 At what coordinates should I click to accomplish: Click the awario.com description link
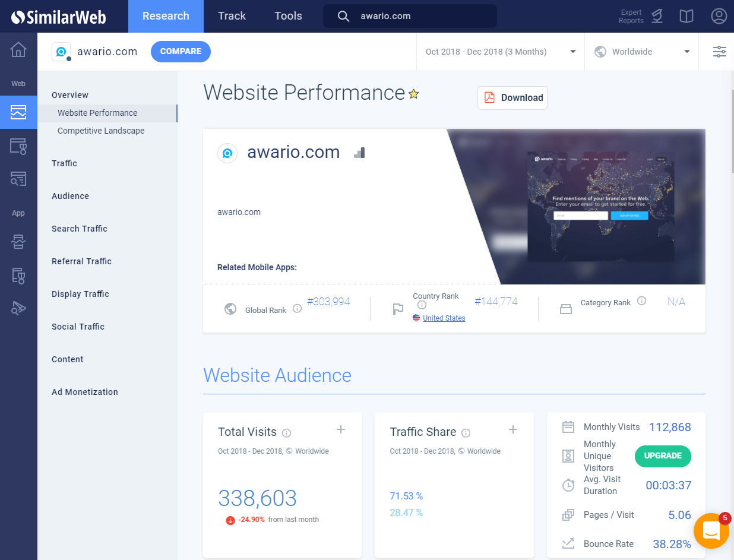point(239,212)
